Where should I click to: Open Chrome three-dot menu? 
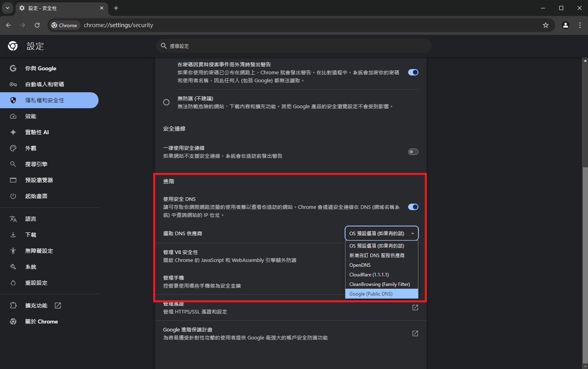pyautogui.click(x=580, y=25)
